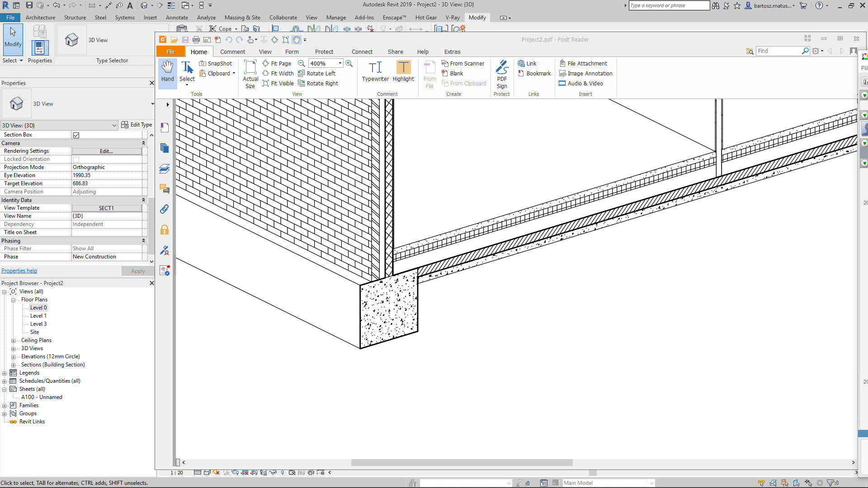Click the SnapShot tool

coord(216,64)
